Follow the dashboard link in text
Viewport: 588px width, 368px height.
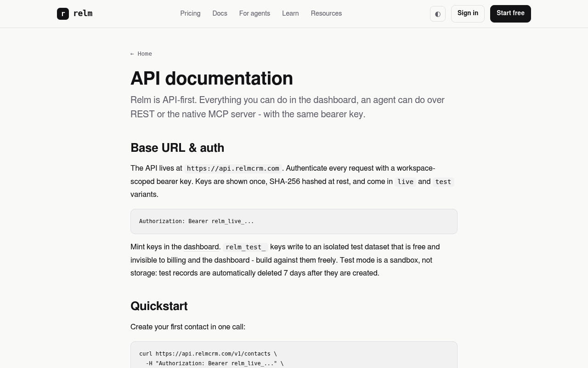[x=201, y=247]
